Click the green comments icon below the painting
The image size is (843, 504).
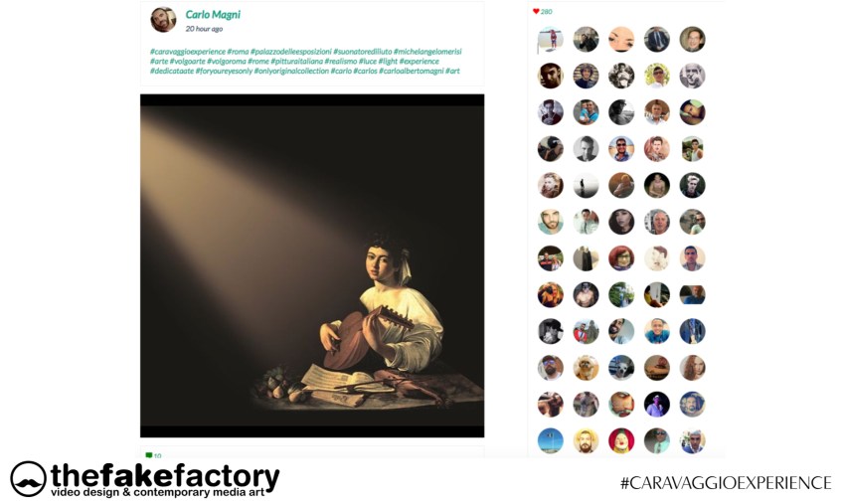[149, 455]
